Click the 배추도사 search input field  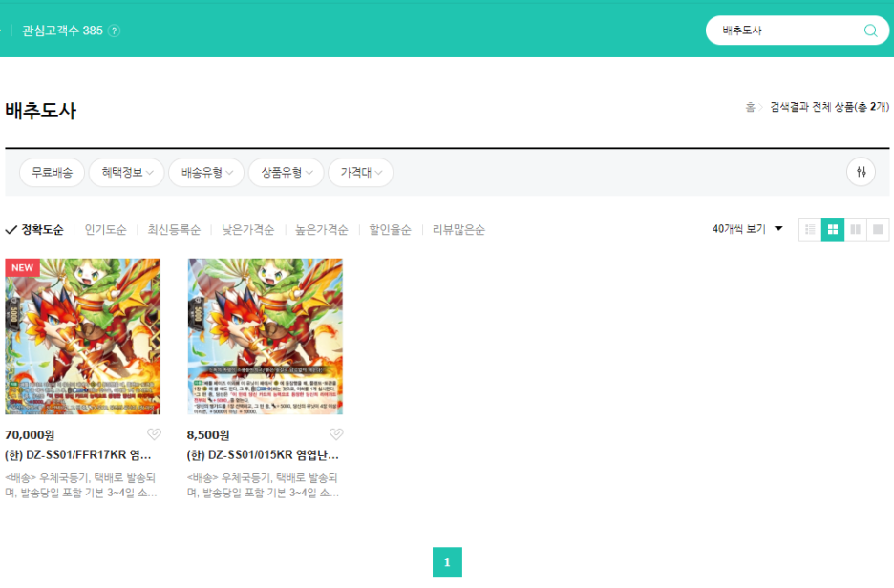[790, 31]
